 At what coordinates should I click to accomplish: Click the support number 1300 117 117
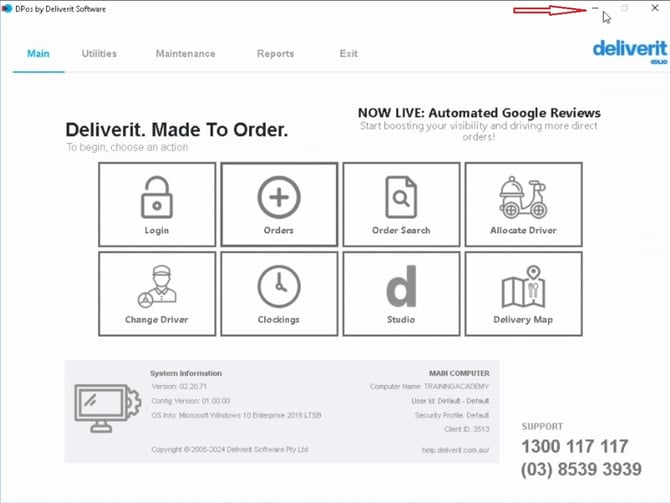pyautogui.click(x=575, y=447)
